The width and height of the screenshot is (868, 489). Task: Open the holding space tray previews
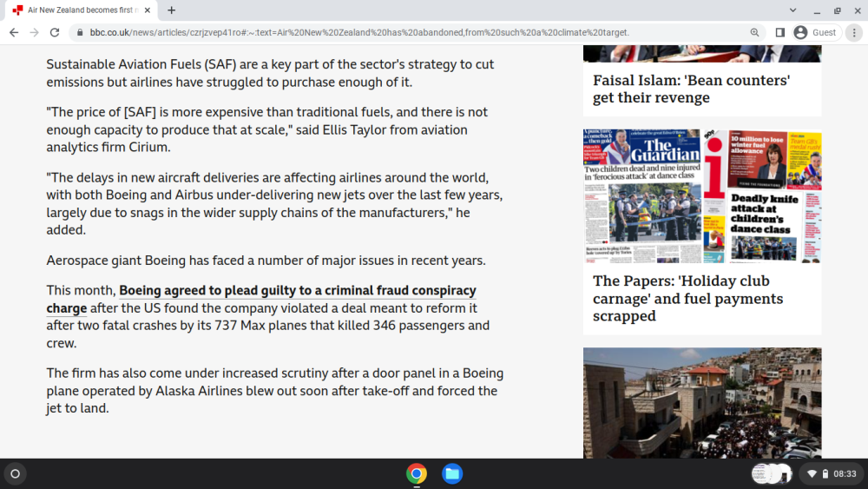[772, 473]
